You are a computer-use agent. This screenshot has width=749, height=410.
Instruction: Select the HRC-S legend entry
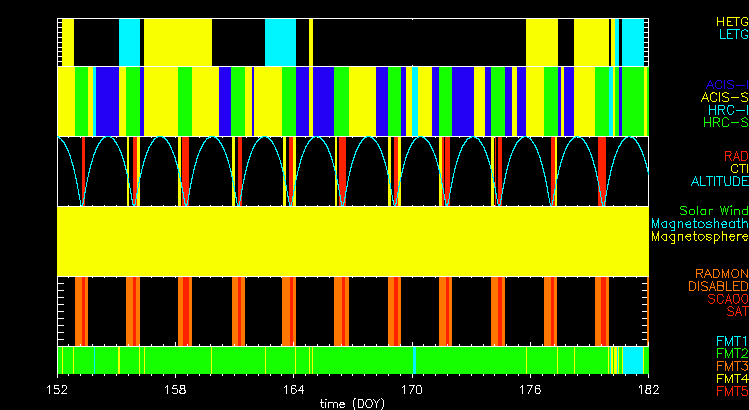pos(725,123)
